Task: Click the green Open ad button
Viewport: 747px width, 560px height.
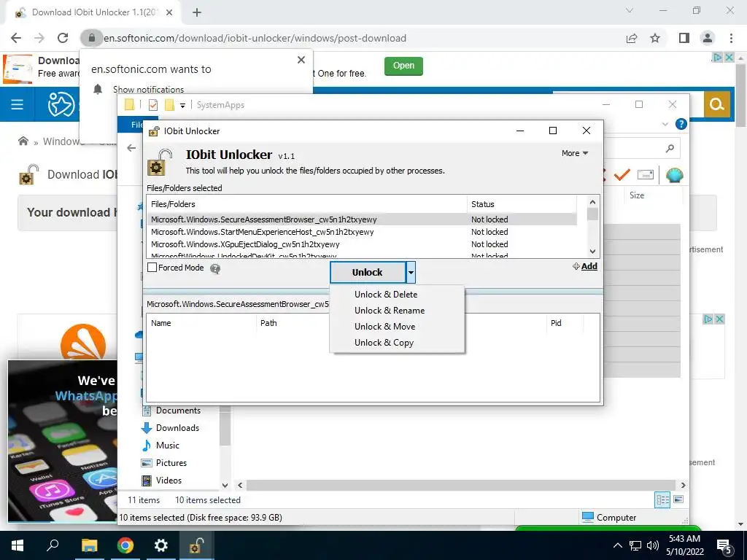Action: click(x=403, y=66)
